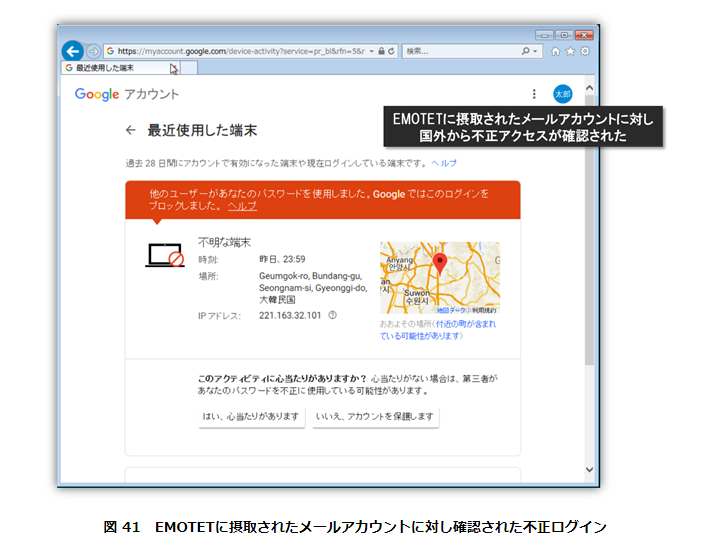
Task: Open the ヘルプ link in the orange banner
Action: pos(242,206)
